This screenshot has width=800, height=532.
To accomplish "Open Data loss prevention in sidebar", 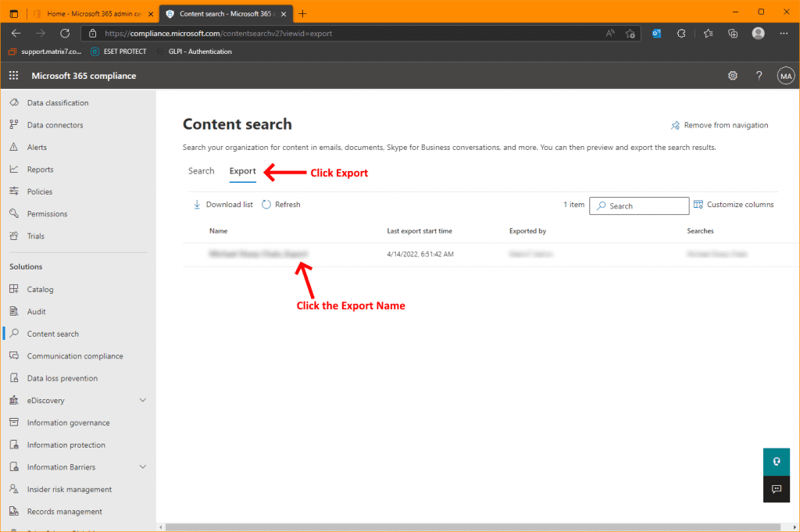I will pos(62,378).
